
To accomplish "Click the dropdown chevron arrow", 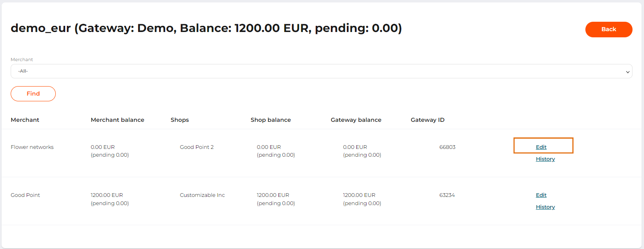I will coord(627,72).
